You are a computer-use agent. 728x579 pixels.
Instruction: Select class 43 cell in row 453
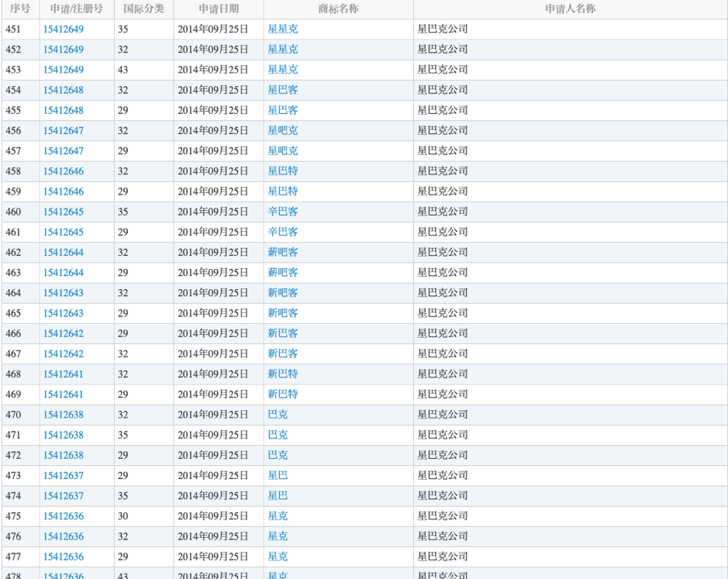tap(122, 70)
